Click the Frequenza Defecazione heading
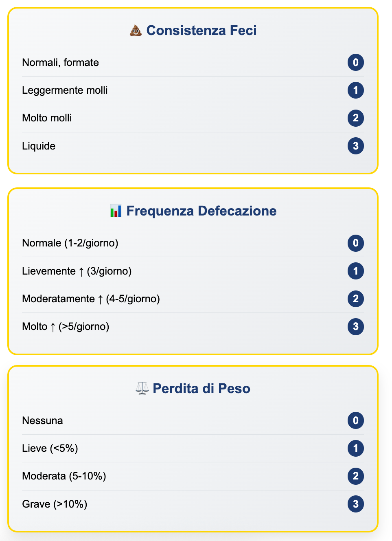The image size is (392, 541). pos(201,211)
